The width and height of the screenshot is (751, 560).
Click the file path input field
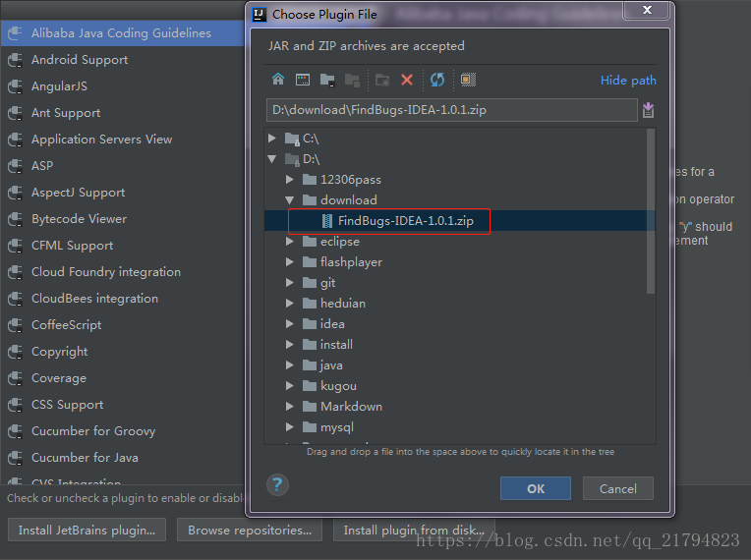pyautogui.click(x=451, y=110)
